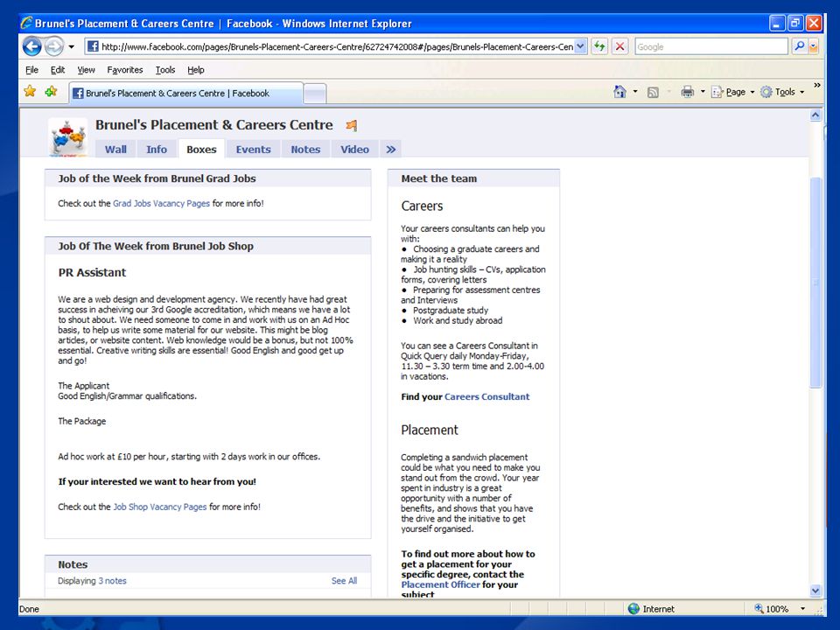The width and height of the screenshot is (840, 630).
Task: Click the Stop loading red X icon
Action: [x=619, y=46]
